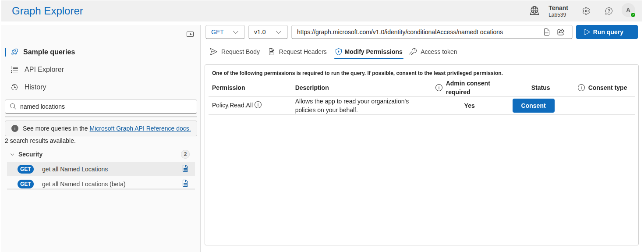Switch to the Request Body tab
644x252 pixels.
[235, 52]
